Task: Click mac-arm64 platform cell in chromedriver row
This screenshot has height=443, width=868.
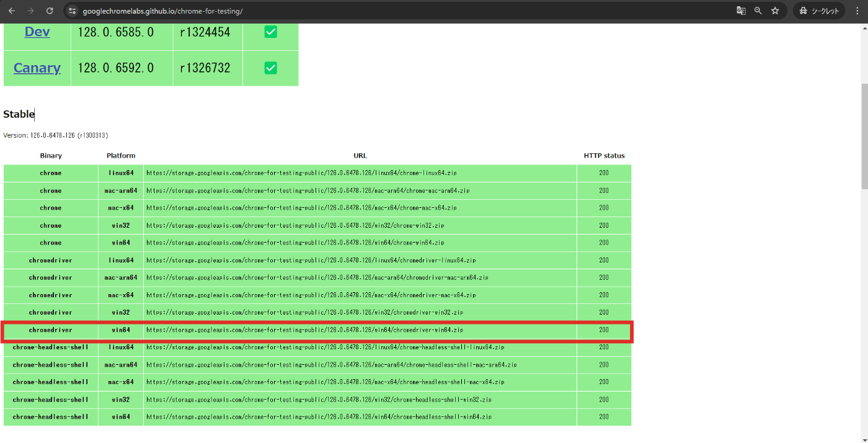Action: pos(121,277)
